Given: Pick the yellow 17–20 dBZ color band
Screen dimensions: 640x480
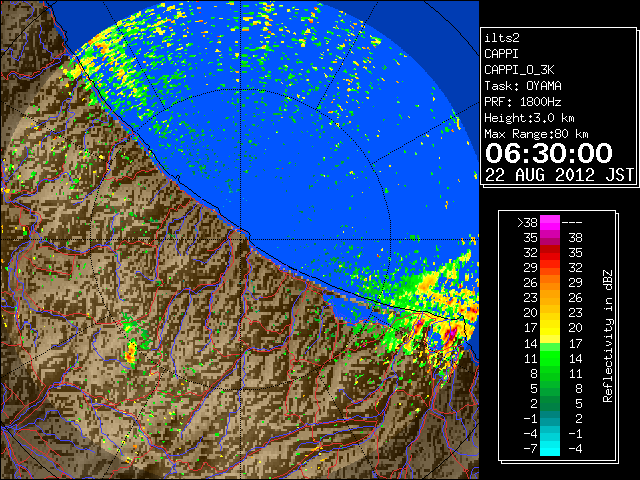Looking at the screenshot, I should coord(550,328).
